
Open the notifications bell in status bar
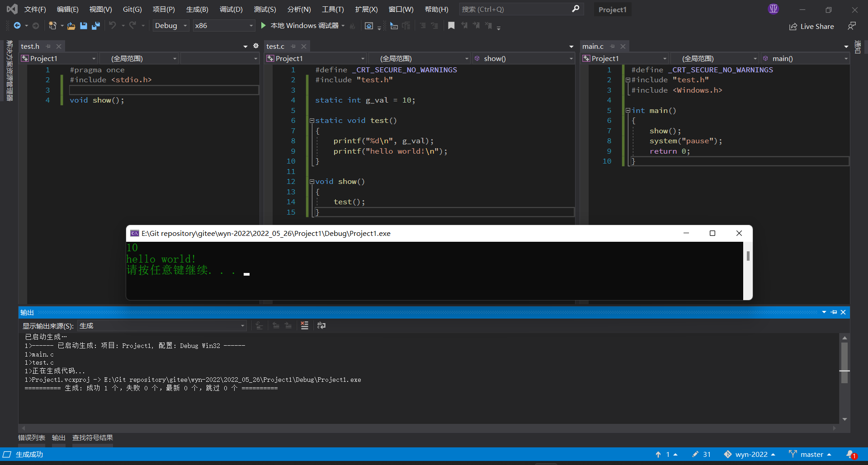click(850, 454)
